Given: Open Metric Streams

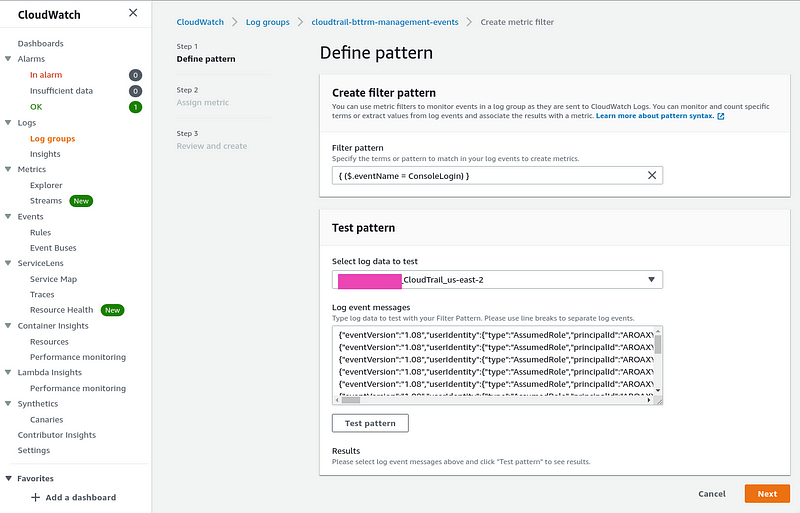Looking at the screenshot, I should [x=46, y=201].
